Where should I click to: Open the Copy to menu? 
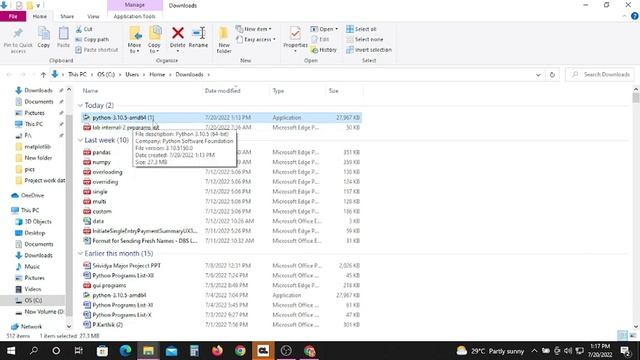pyautogui.click(x=154, y=40)
